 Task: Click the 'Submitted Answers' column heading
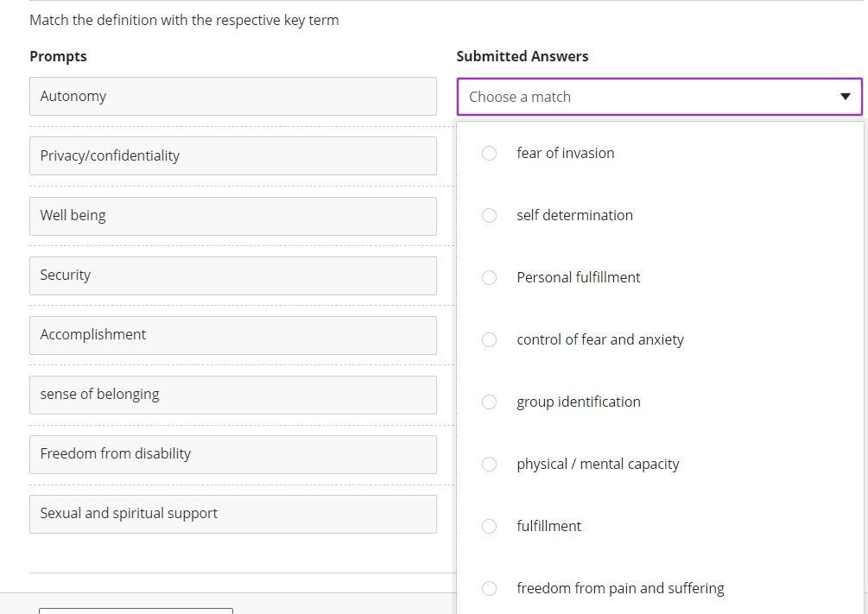pos(522,56)
